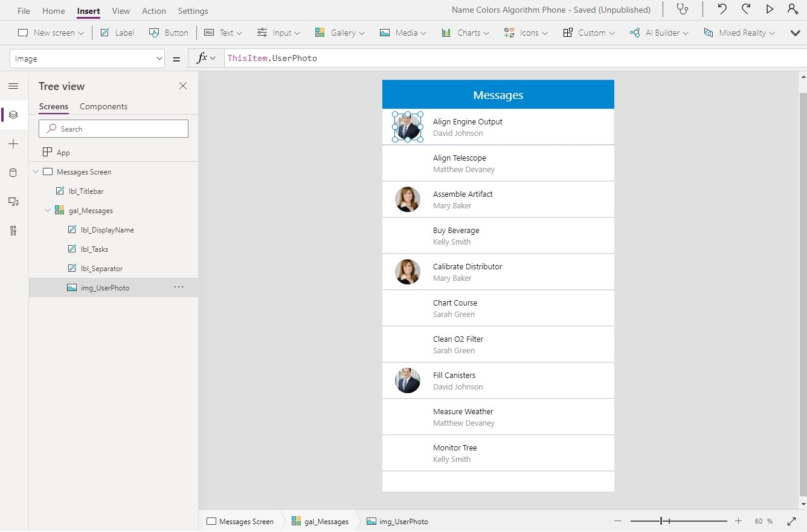807x532 pixels.
Task: Undo the last action
Action: click(723, 10)
